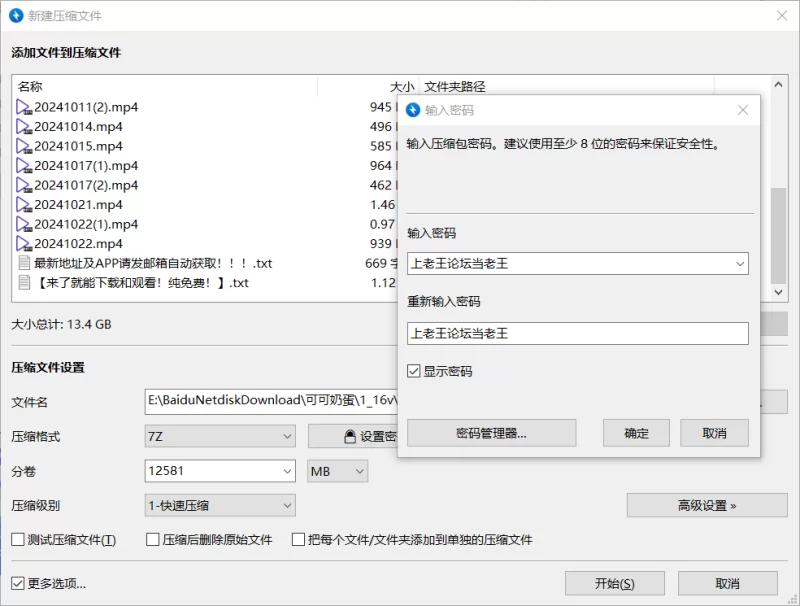Click the file list scroll down arrow
This screenshot has width=800, height=606.
778,292
